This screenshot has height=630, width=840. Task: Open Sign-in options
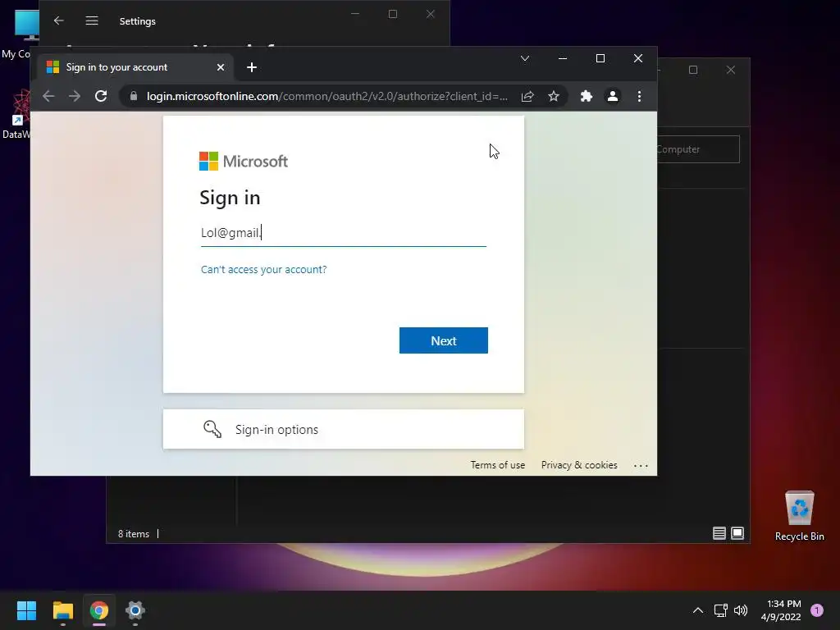[x=344, y=430]
